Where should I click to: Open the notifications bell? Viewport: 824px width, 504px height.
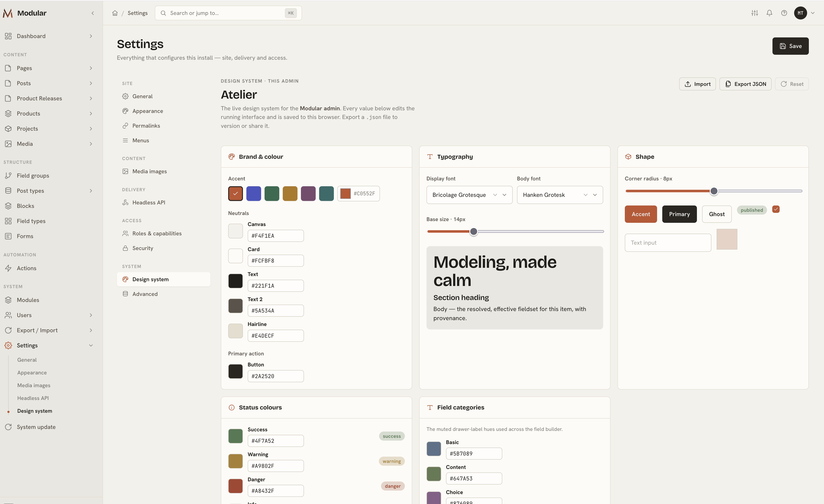769,13
